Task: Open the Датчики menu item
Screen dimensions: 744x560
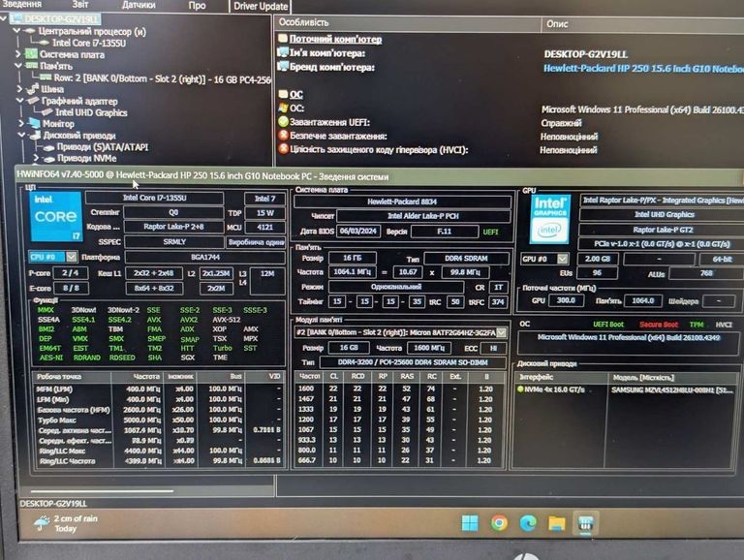Action: [139, 5]
